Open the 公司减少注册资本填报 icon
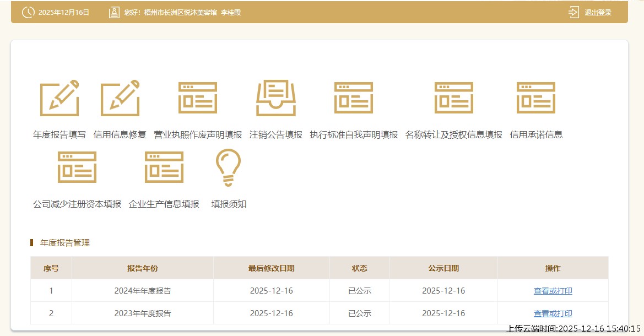This screenshot has height=336, width=644. [77, 167]
